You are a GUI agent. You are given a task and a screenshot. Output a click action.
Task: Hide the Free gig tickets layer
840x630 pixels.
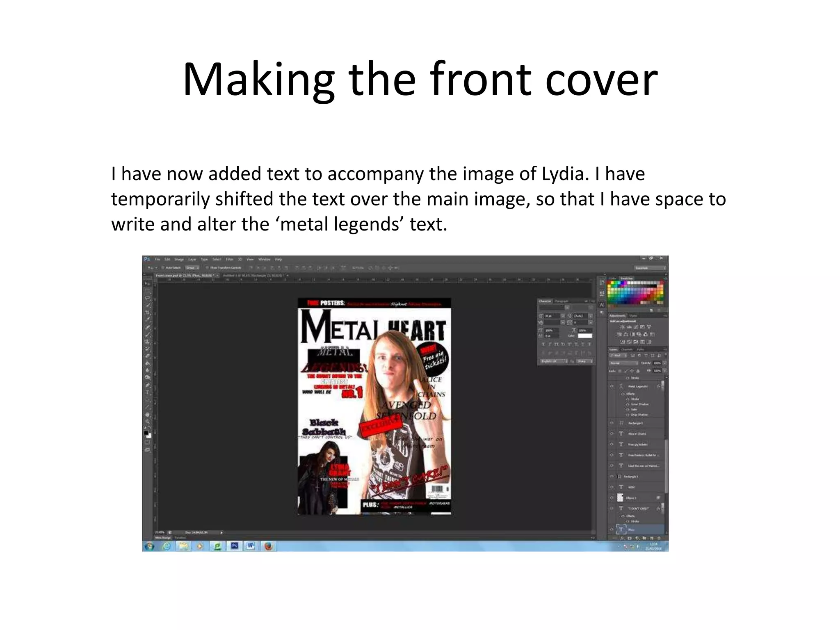[x=612, y=444]
